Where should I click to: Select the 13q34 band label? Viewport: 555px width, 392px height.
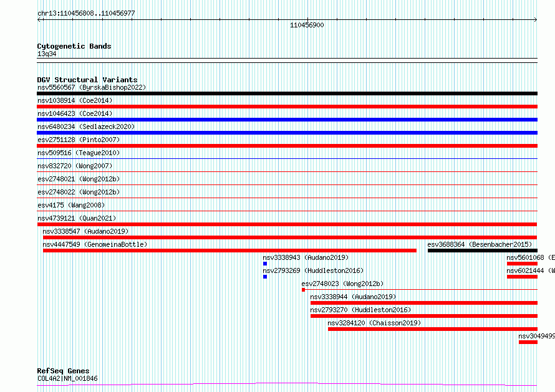pos(47,54)
